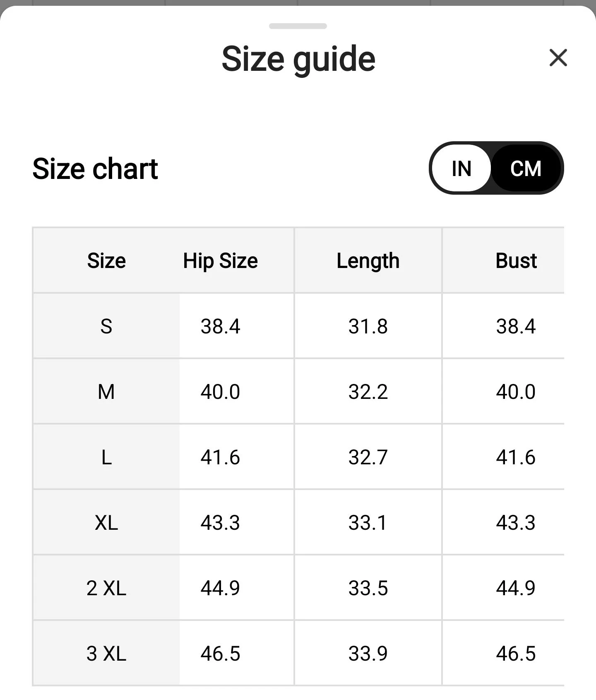Screen dimensions: 596x700
Task: Tap the 2 XL size row label
Action: [106, 588]
